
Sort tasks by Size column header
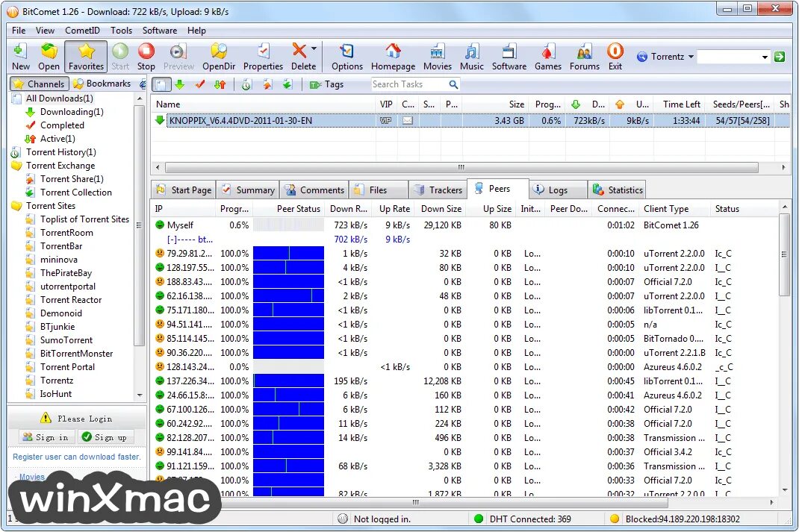[x=497, y=104]
